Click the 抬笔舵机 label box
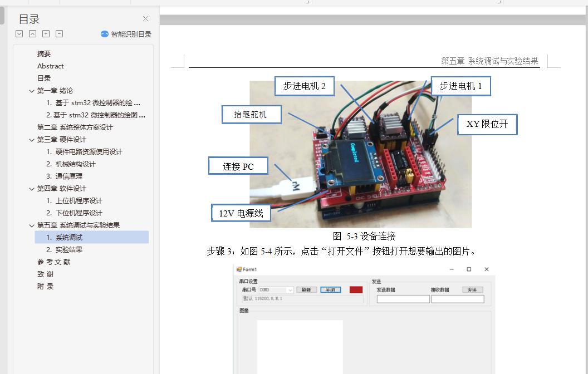Image resolution: width=588 pixels, height=374 pixels. pos(251,114)
